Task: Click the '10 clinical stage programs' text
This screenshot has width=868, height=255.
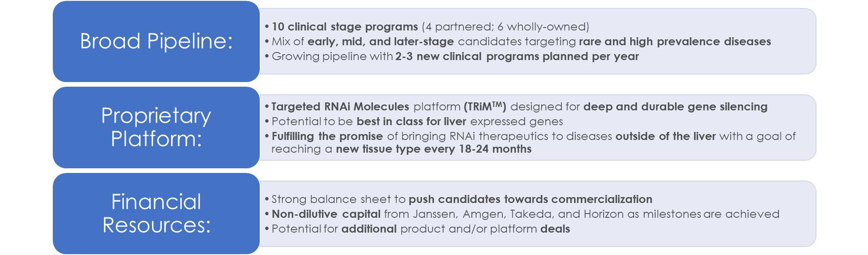Action: pos(345,27)
